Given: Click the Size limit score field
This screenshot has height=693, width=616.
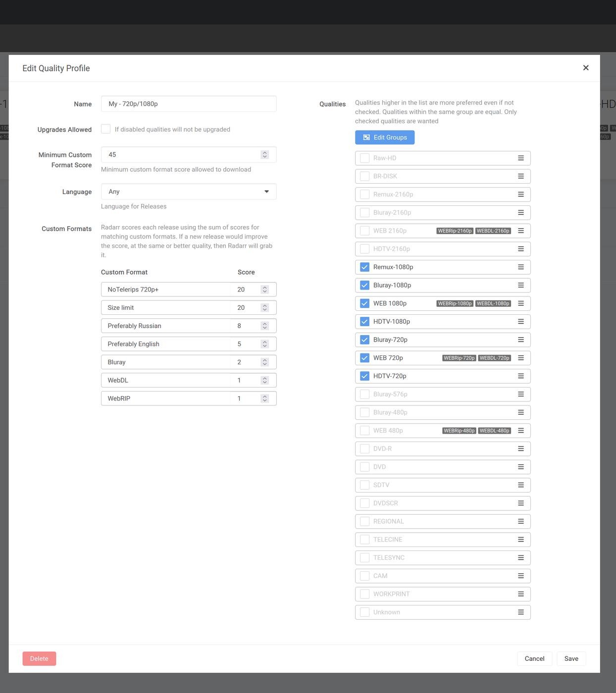Looking at the screenshot, I should (x=245, y=308).
